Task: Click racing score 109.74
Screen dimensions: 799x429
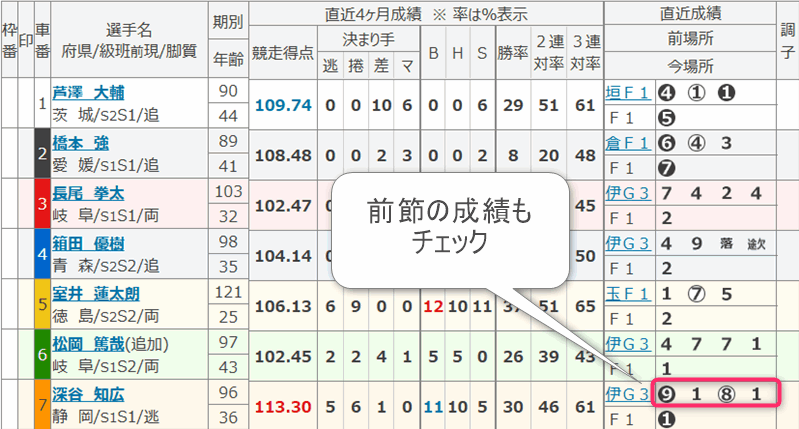Action: click(283, 105)
